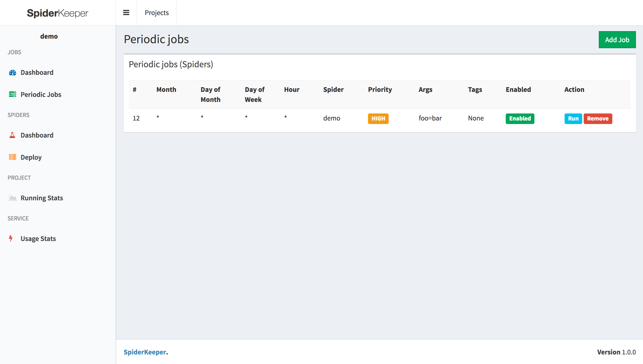Collapse the sidebar using the hamburger toggle
Image resolution: width=643 pixels, height=364 pixels.
point(126,12)
